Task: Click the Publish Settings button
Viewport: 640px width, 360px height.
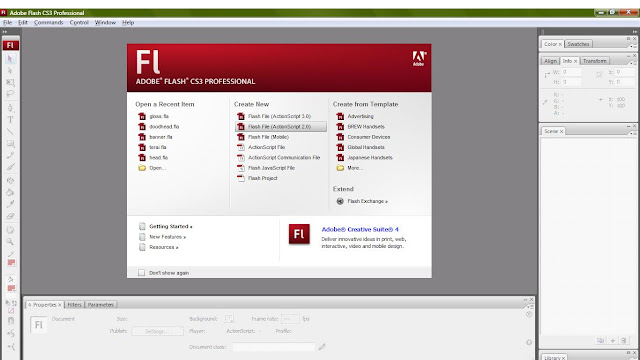Action: [x=158, y=331]
